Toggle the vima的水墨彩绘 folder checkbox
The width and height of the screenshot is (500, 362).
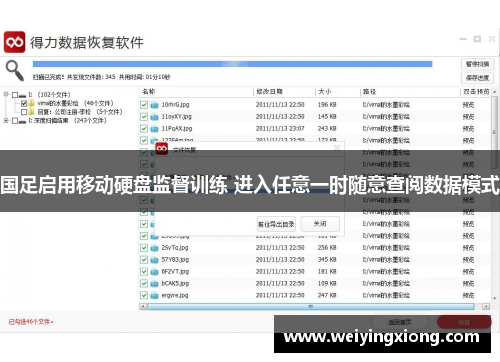24,103
